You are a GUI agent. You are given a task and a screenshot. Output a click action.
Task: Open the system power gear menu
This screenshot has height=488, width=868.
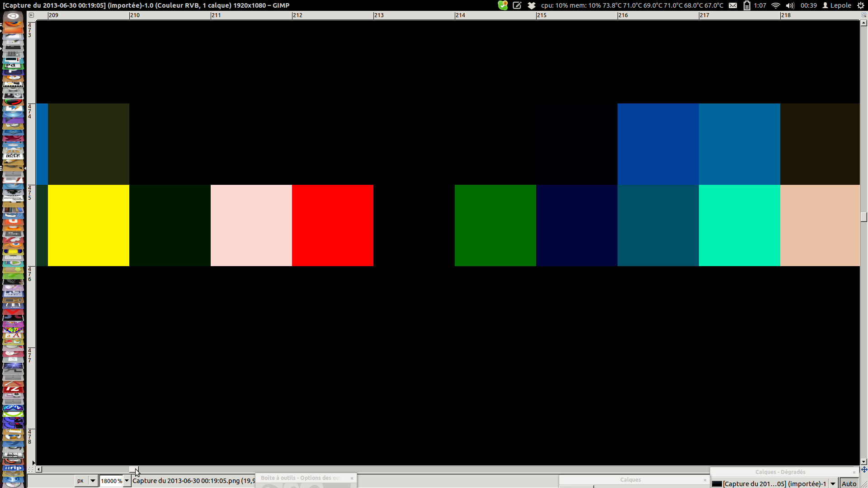click(x=861, y=5)
